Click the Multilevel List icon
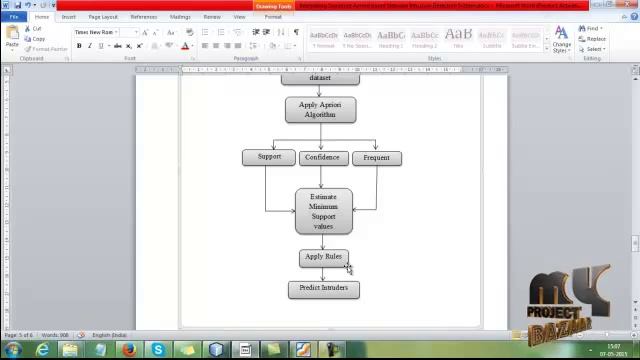Viewport: 640px width, 360px height. tap(237, 32)
